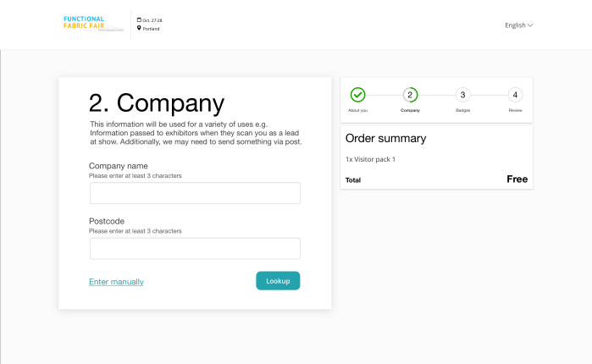Switch to the Review step label
592x364 pixels.
[516, 111]
